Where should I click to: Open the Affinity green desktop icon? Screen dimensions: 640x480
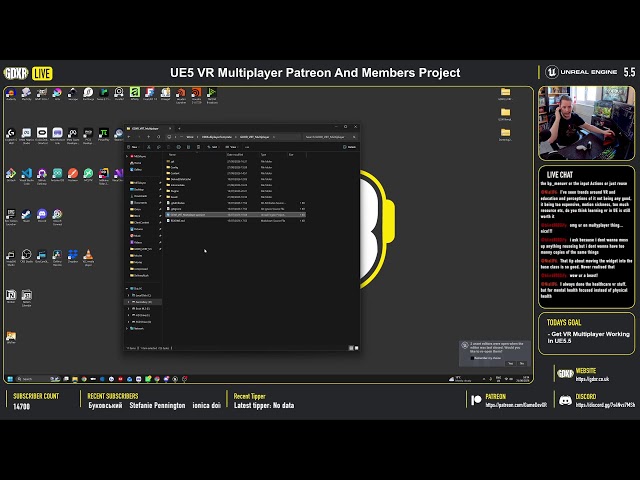[135, 92]
